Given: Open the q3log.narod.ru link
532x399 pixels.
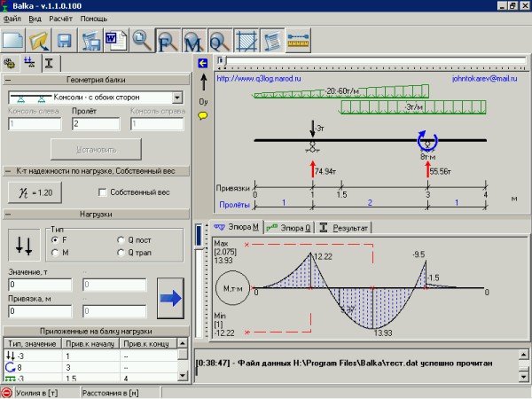Looking at the screenshot, I should click(259, 79).
